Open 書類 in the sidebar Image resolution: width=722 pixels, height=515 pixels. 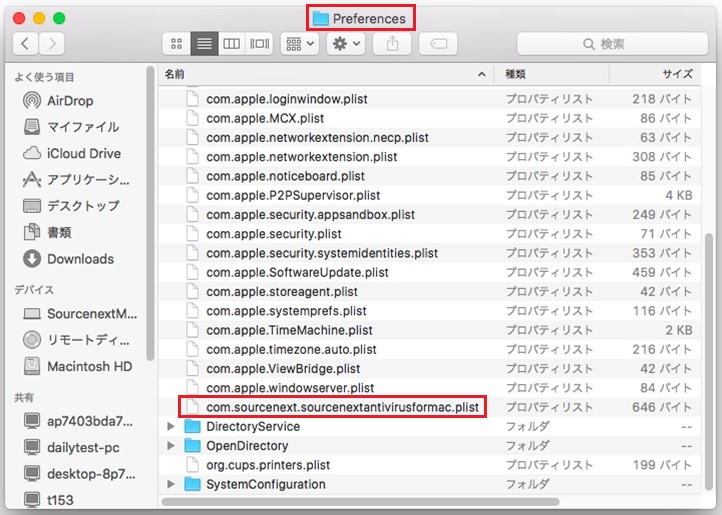[47, 232]
